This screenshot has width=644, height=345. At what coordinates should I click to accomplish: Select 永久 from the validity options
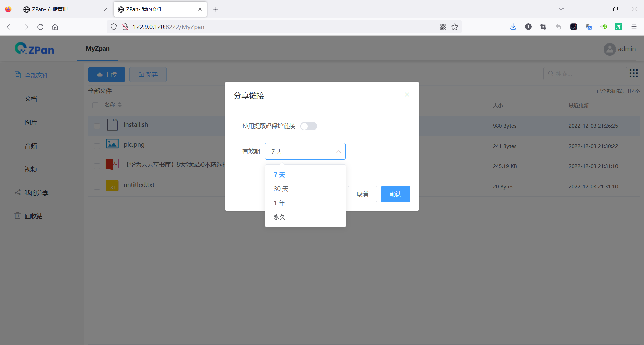[x=280, y=217]
